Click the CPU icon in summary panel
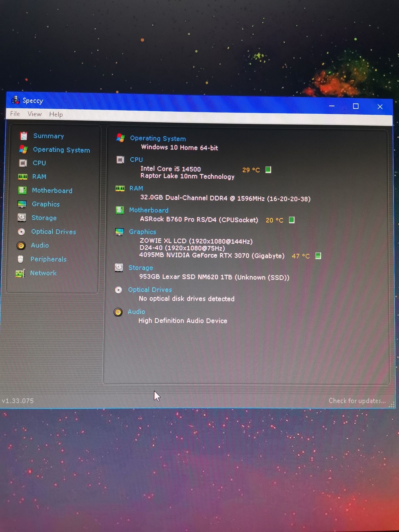 [x=120, y=160]
